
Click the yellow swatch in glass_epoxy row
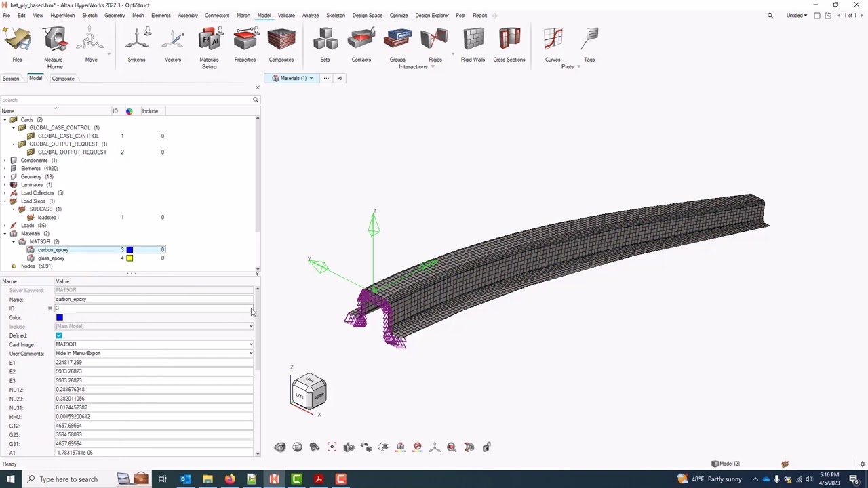coord(130,258)
